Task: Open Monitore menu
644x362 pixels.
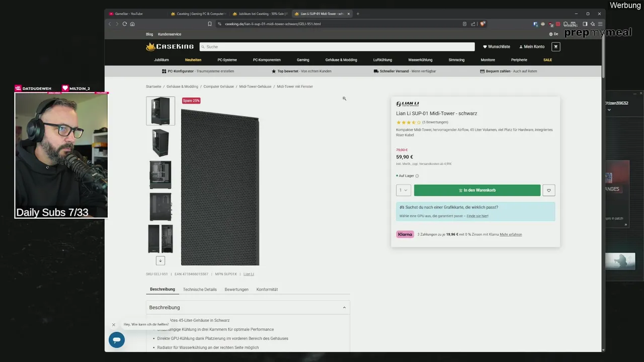Action: tap(488, 60)
